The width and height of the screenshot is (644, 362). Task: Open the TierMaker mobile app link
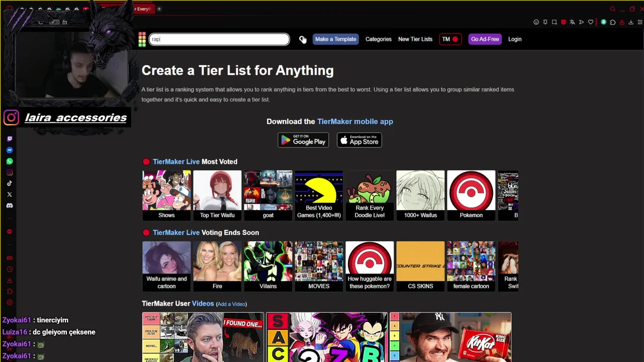[355, 122]
